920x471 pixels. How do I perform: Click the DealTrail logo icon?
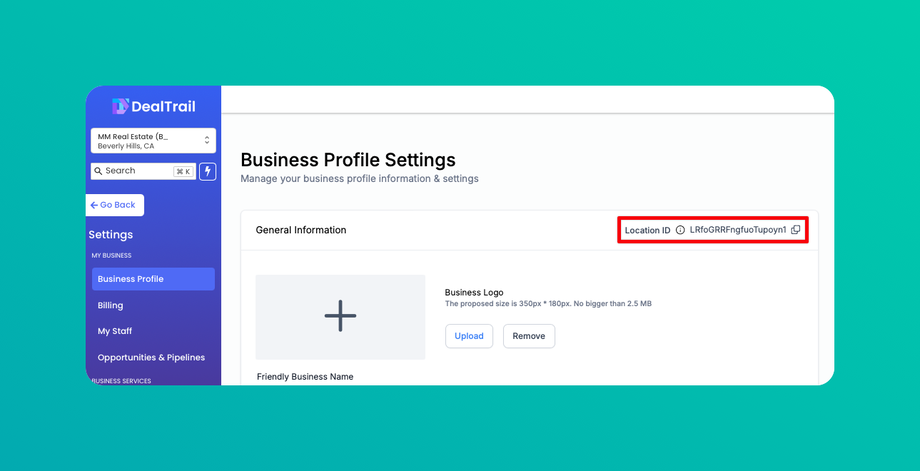pyautogui.click(x=120, y=106)
